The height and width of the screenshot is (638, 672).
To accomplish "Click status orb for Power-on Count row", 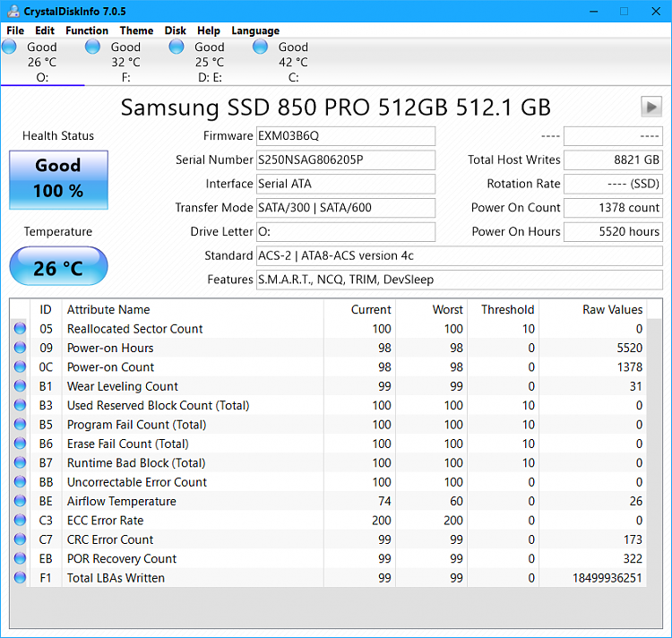I will click(x=20, y=366).
